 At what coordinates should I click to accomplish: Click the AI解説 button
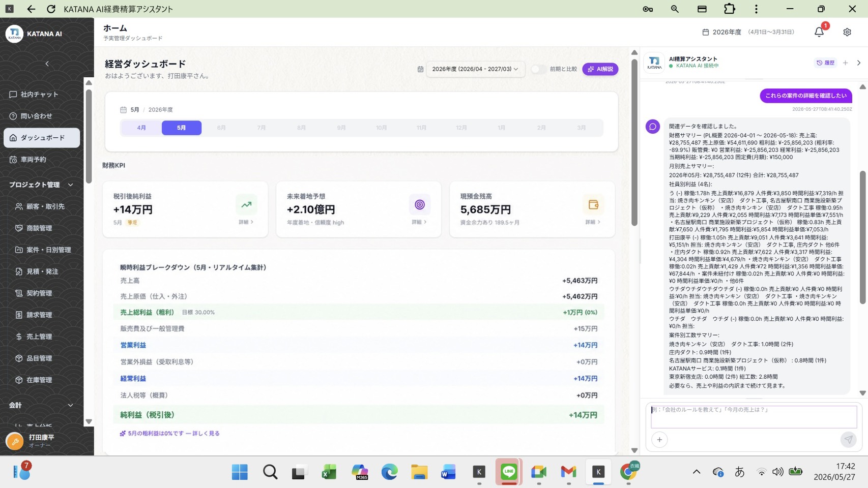pyautogui.click(x=600, y=69)
